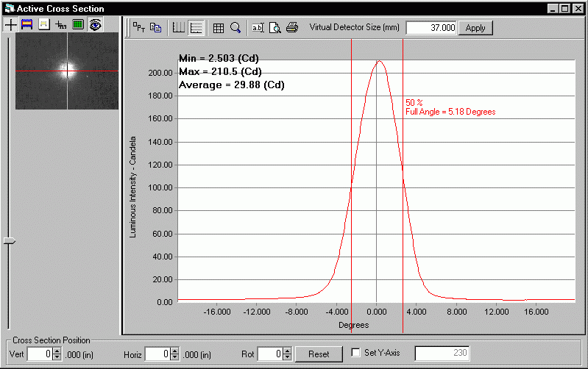
Task: Decrease the Horiz value with down arrow
Action: (x=174, y=357)
